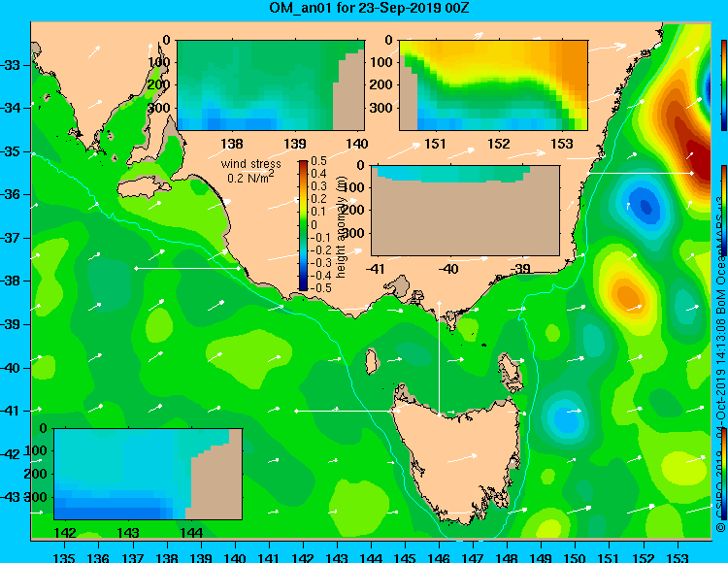The image size is (728, 563).
Task: Click the rotated CSIRO BoM OceanMAPS copyright text
Action: [x=721, y=362]
